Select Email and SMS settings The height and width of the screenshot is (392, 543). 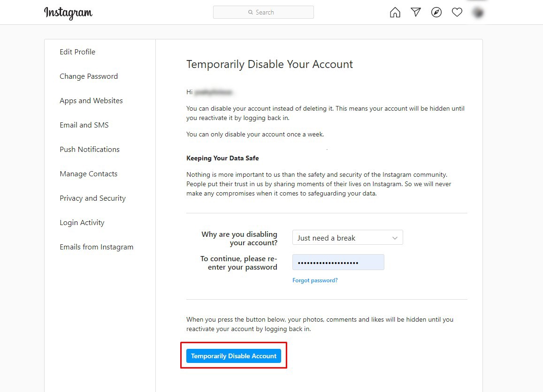(x=84, y=125)
